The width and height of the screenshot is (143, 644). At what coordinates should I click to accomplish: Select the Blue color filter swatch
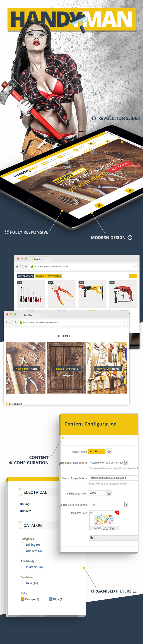51,599
